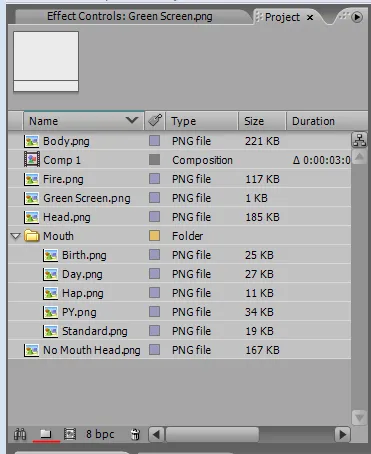Click the Find binoculars icon
Viewport: 371px width, 454px height.
pos(20,434)
